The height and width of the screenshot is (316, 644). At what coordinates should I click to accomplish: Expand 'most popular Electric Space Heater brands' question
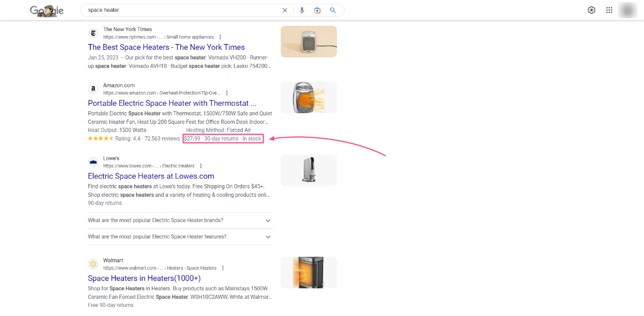point(180,221)
